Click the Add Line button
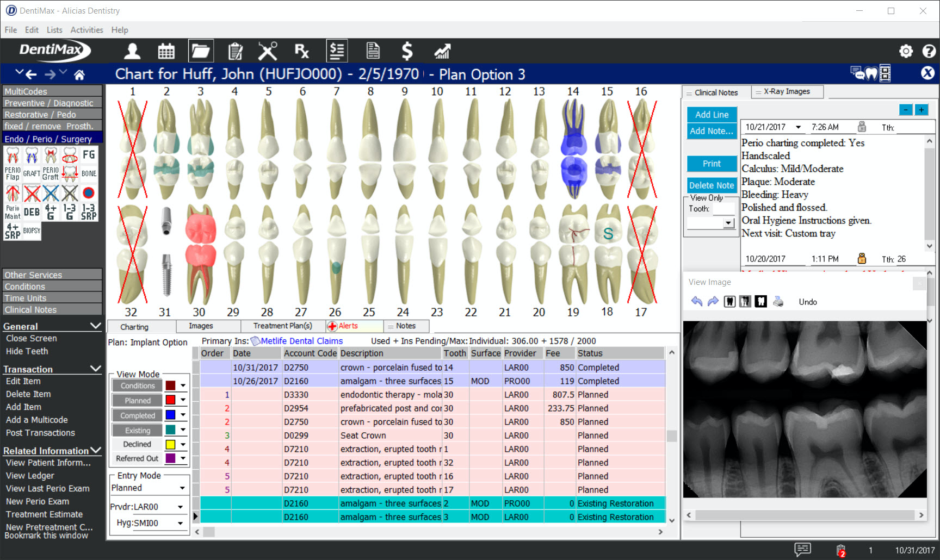 pyautogui.click(x=711, y=115)
